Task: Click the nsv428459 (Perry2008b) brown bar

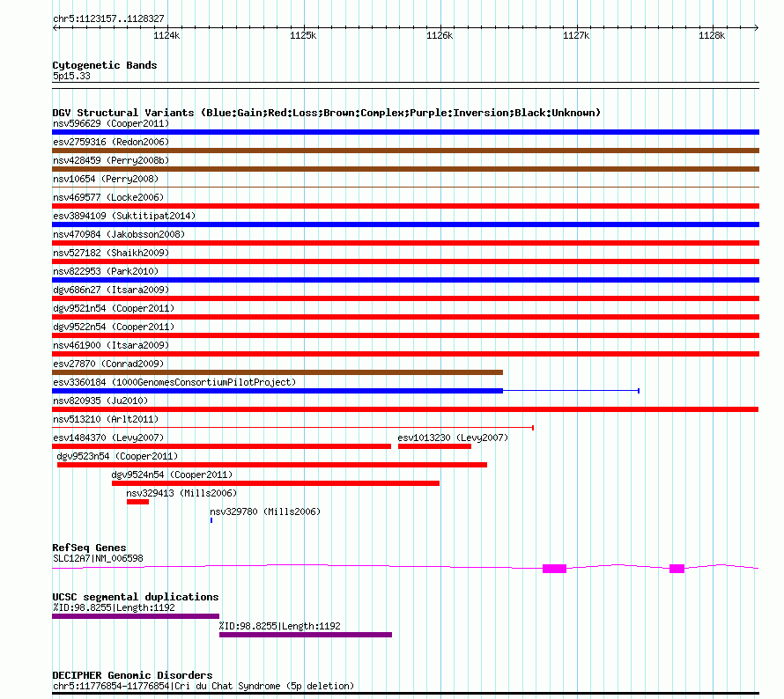Action: [405, 169]
